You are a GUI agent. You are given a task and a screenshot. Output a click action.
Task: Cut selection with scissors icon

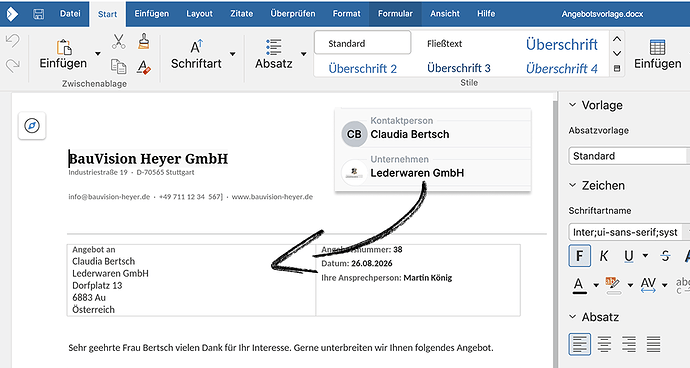coord(118,42)
